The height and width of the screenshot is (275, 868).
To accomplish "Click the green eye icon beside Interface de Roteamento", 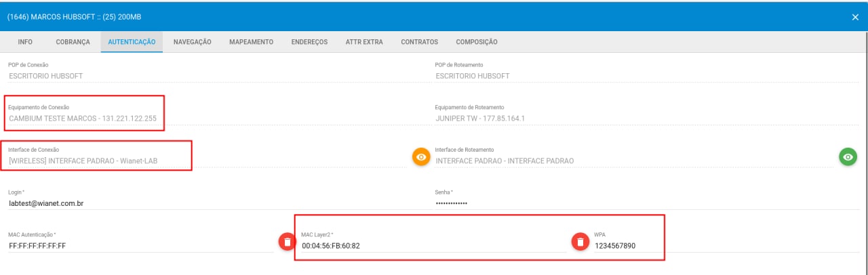I will 847,157.
